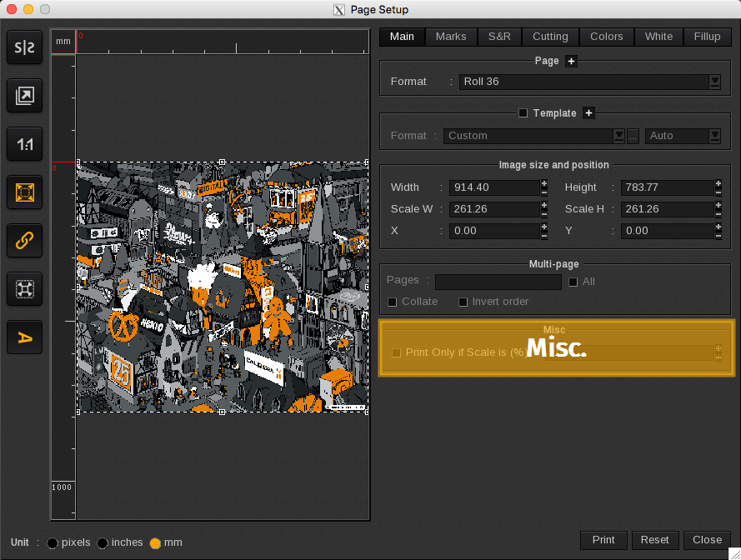Enable the Template checkbox
The width and height of the screenshot is (741, 560).
(523, 113)
